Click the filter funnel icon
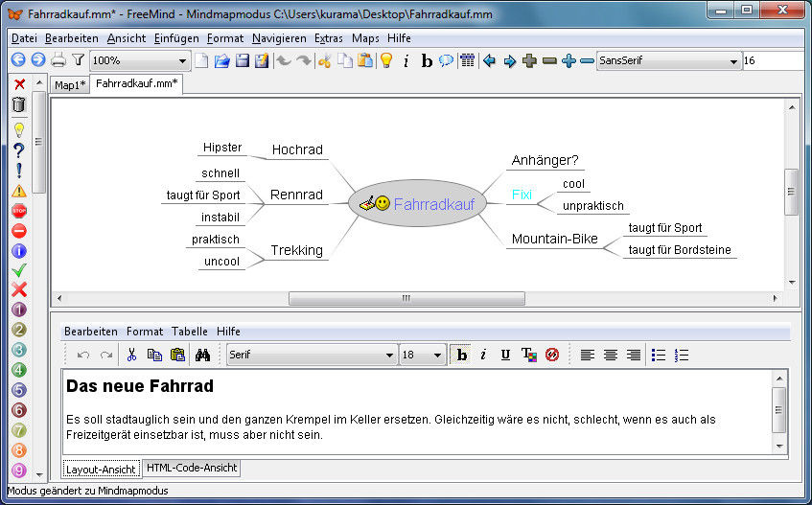This screenshot has width=812, height=505. click(x=78, y=60)
